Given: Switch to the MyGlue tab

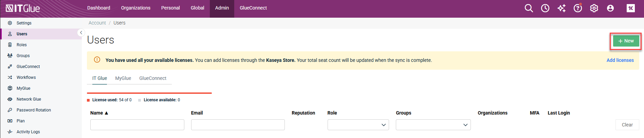Looking at the screenshot, I should pyautogui.click(x=123, y=78).
